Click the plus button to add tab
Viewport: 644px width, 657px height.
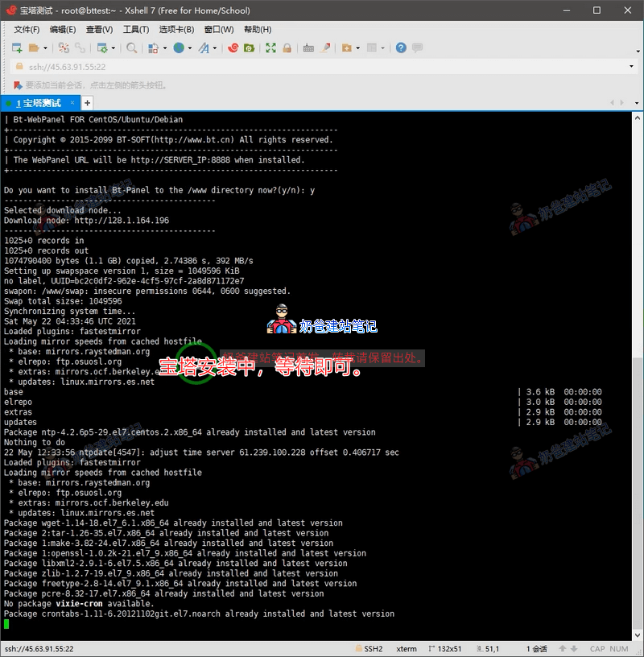pyautogui.click(x=88, y=103)
